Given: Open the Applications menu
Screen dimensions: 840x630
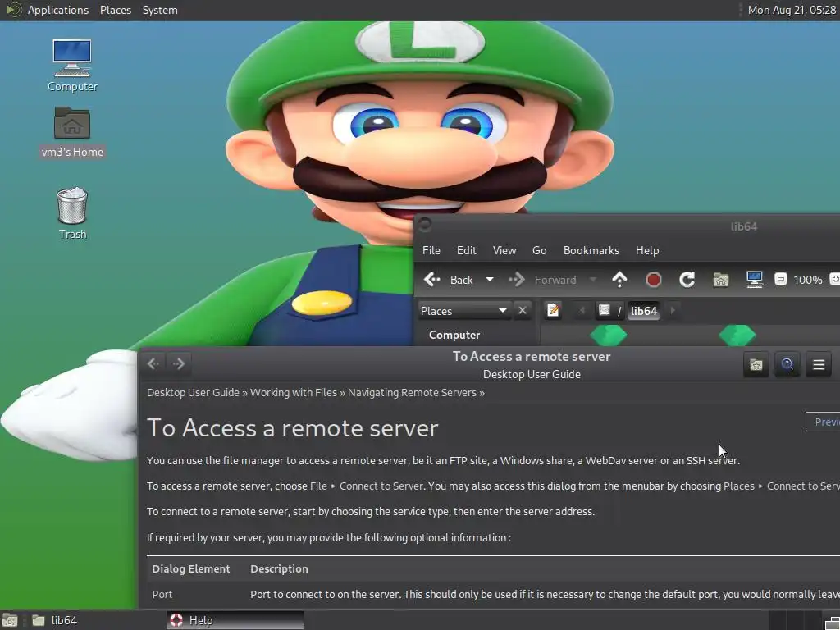Looking at the screenshot, I should tap(58, 10).
